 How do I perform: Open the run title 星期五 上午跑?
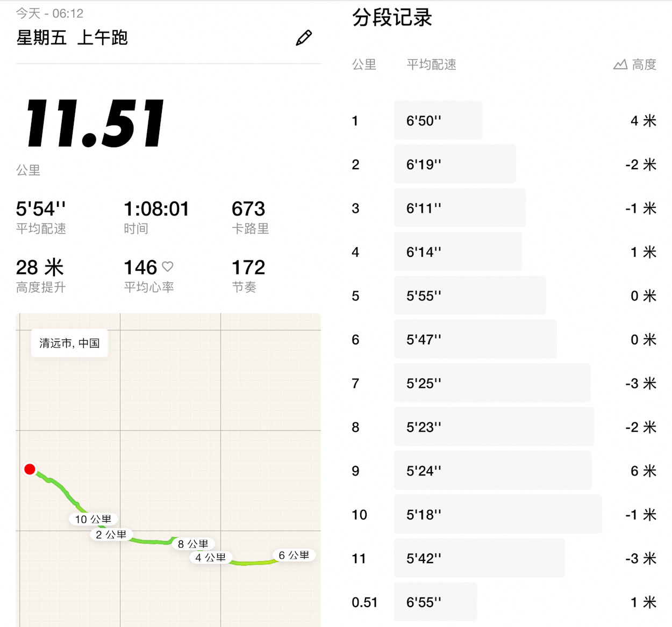(72, 38)
